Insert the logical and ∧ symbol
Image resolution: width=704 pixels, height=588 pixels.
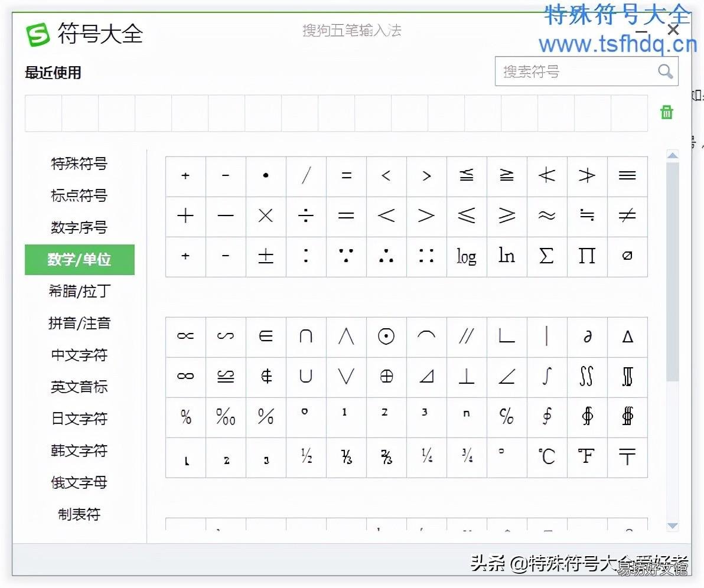tap(346, 336)
